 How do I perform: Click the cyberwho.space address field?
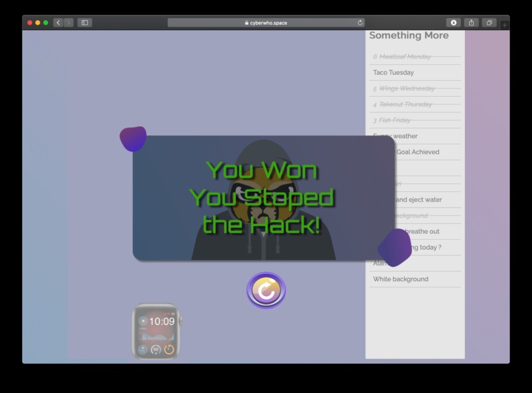(266, 23)
